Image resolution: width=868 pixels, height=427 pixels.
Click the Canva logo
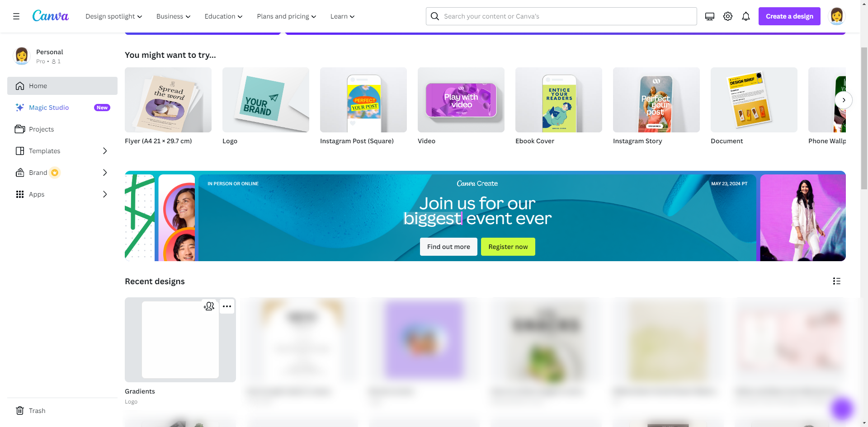(51, 16)
